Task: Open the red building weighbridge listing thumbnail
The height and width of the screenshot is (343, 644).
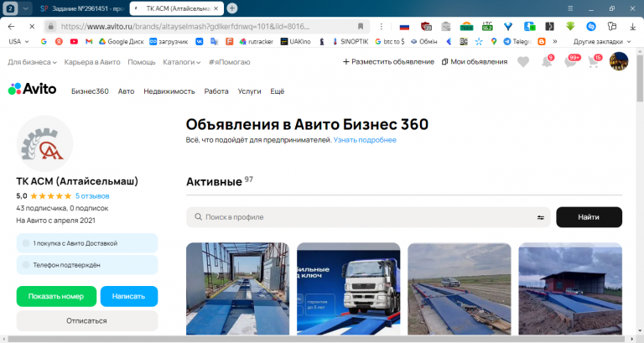Action: point(570,288)
